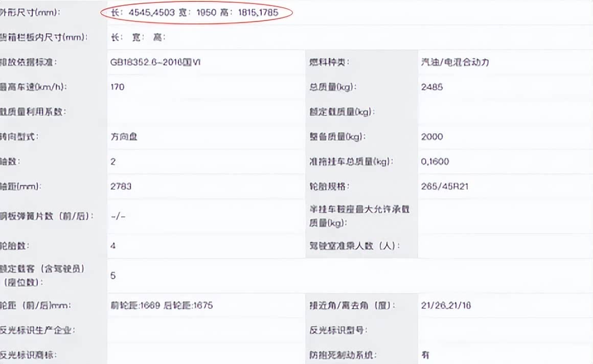The width and height of the screenshot is (593, 364).
Task: Select the 额定载客 seat count value 5
Action: (x=113, y=276)
